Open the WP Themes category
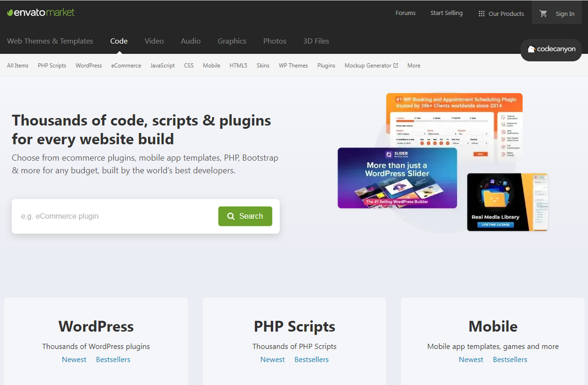 coord(294,66)
